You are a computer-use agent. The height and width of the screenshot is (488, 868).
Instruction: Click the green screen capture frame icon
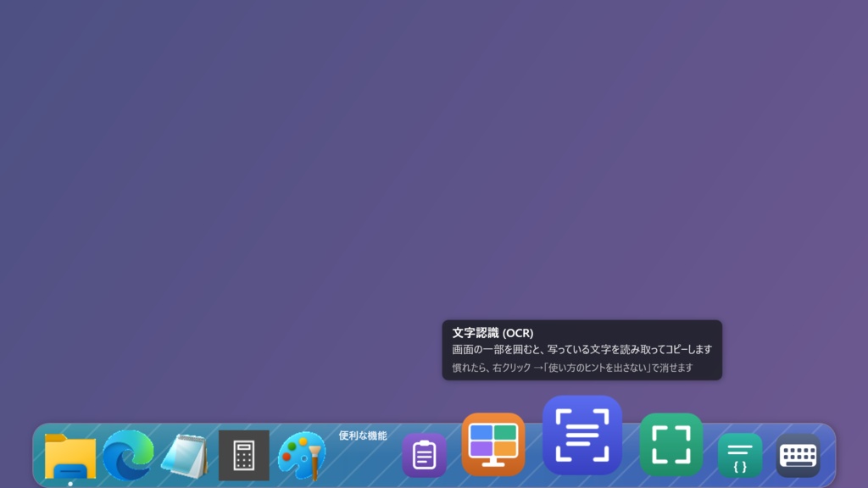tap(671, 444)
